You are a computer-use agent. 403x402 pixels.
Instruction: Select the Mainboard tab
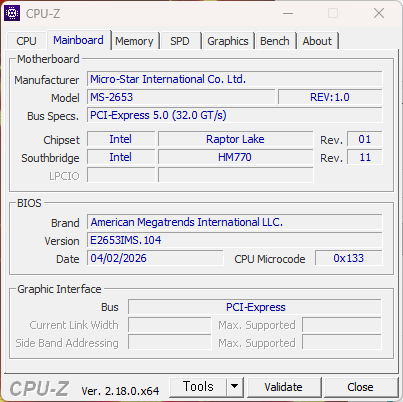(x=78, y=40)
